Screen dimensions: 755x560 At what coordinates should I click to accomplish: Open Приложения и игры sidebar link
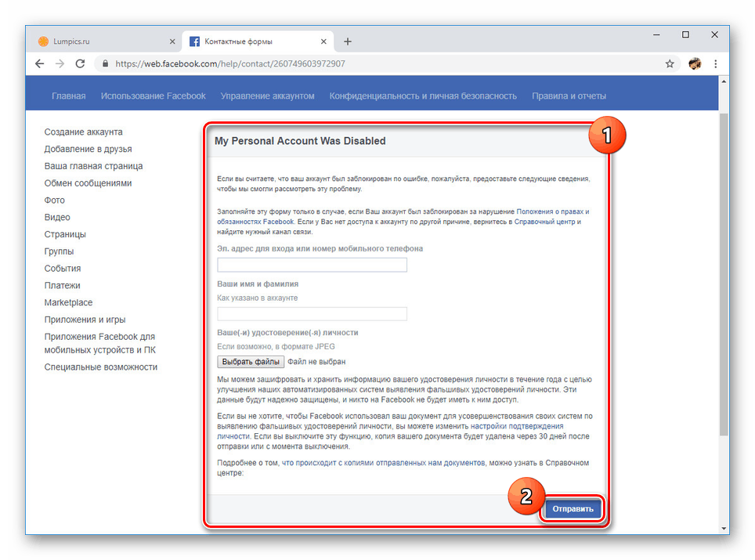pyautogui.click(x=85, y=320)
